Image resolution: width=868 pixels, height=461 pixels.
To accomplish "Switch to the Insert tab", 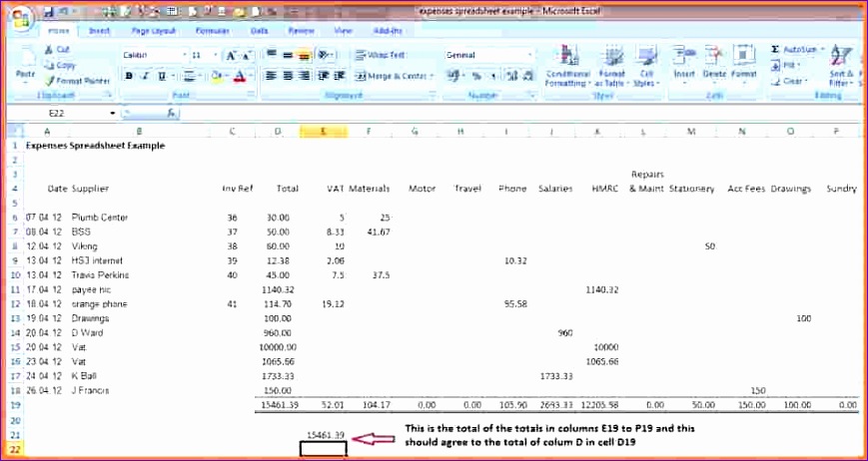I will click(100, 32).
